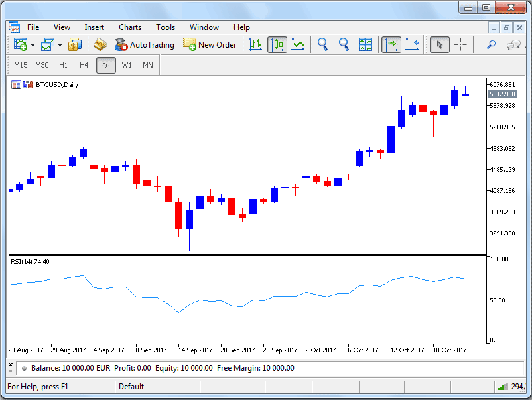Select the Crosshair tool
This screenshot has width=532, height=400.
(460, 45)
